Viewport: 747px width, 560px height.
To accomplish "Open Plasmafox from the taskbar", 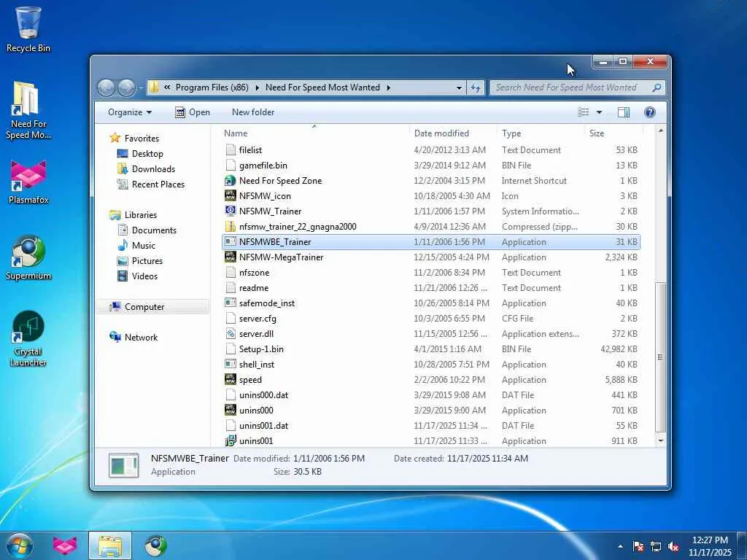I will point(65,545).
